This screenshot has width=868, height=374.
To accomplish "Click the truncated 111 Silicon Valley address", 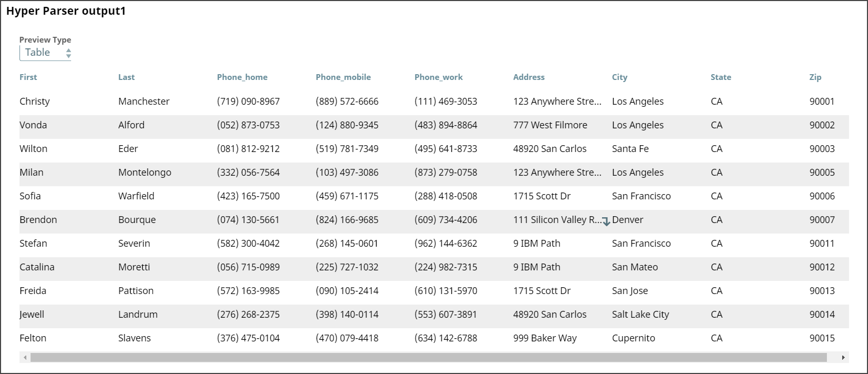I will pyautogui.click(x=557, y=220).
